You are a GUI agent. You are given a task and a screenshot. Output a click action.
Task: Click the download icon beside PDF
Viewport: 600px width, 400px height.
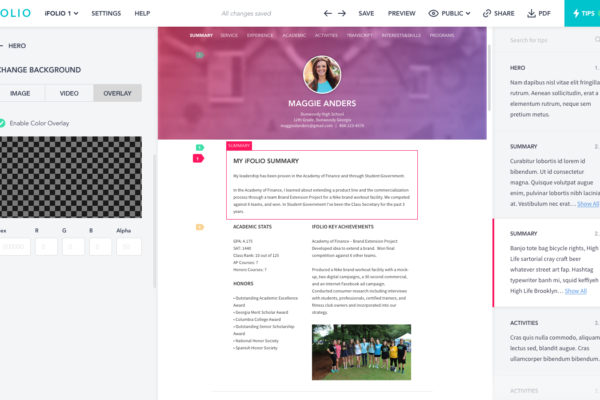tap(531, 13)
